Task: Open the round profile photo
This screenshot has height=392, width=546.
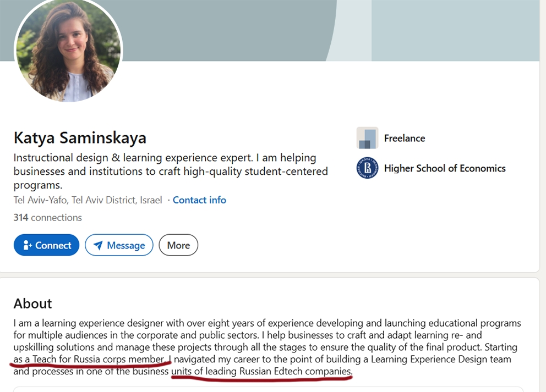Action: click(68, 49)
